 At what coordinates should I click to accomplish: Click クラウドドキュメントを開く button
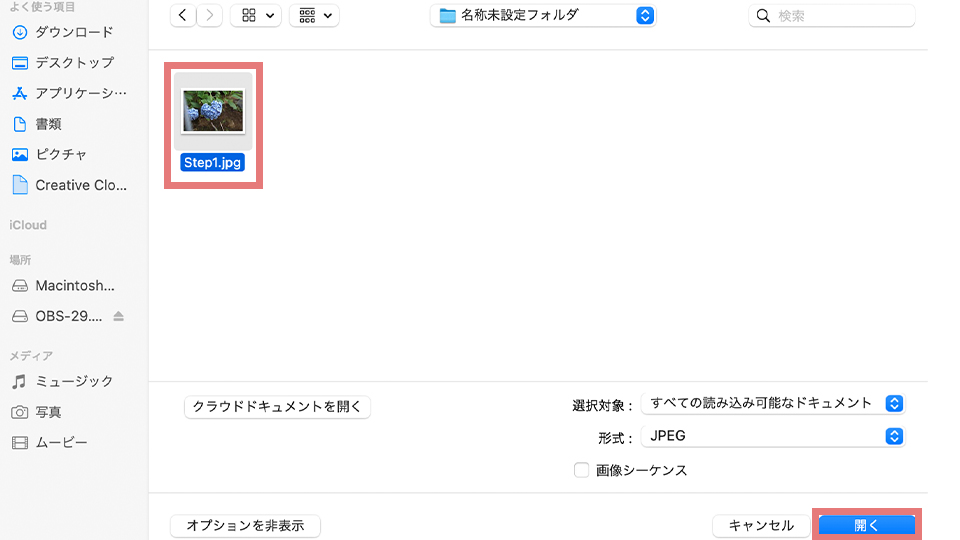click(277, 407)
